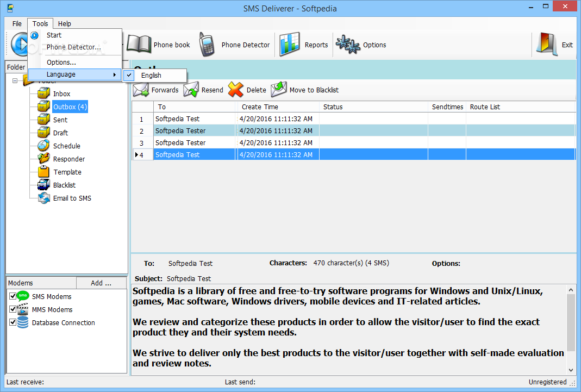The height and width of the screenshot is (392, 581).
Task: Select row 3 Softpedia Tester message
Action: 353,142
